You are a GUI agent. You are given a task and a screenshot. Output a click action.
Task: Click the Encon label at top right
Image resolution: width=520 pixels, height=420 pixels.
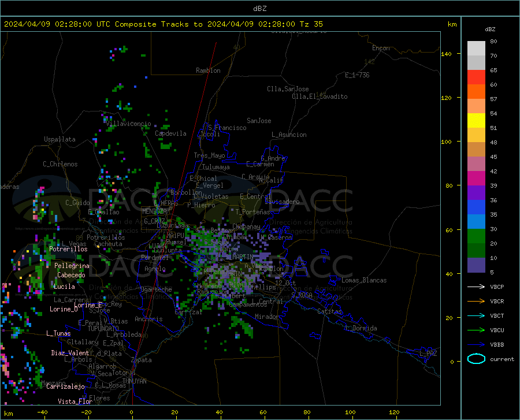tap(381, 48)
